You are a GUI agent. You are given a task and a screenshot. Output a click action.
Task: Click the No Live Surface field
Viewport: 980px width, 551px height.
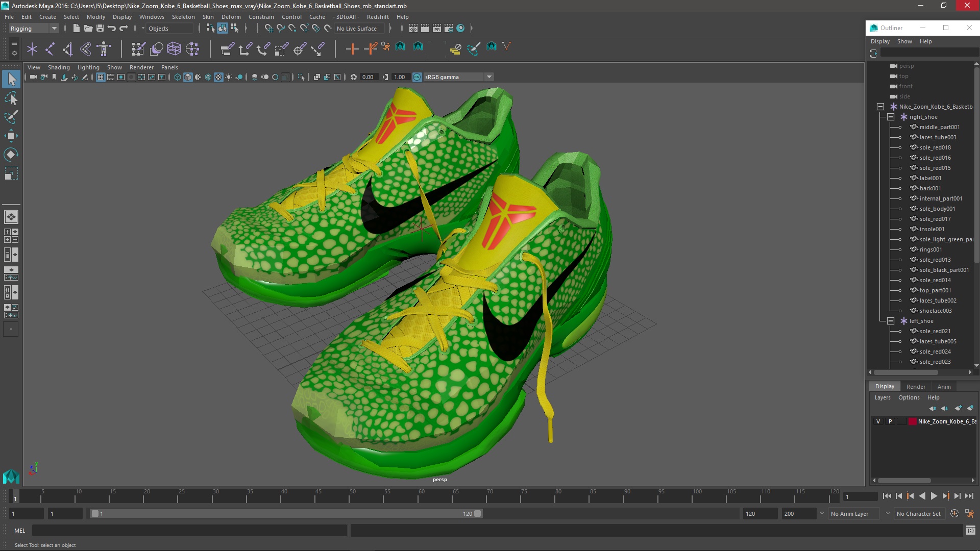tap(360, 29)
